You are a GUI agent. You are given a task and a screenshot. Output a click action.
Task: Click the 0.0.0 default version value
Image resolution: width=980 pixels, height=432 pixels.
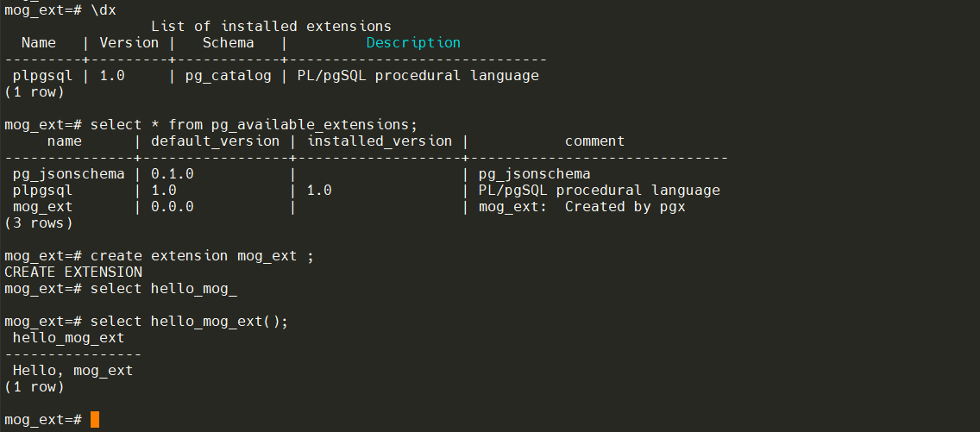(172, 207)
